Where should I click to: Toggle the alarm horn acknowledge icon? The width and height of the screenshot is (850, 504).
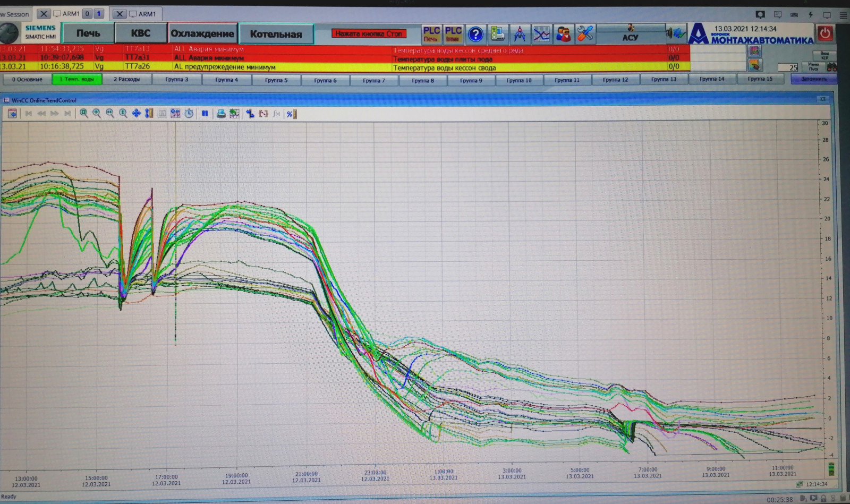(x=676, y=34)
